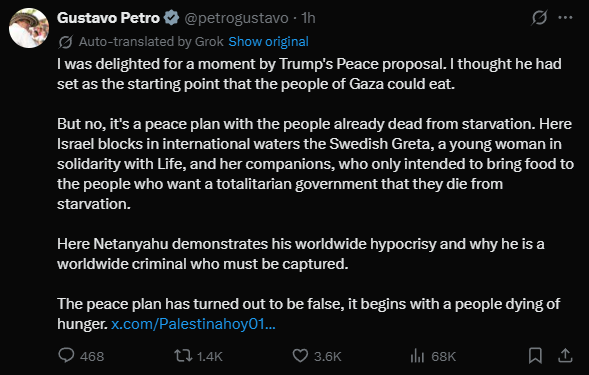Click the 68K views count
The height and width of the screenshot is (375, 589).
pyautogui.click(x=444, y=356)
